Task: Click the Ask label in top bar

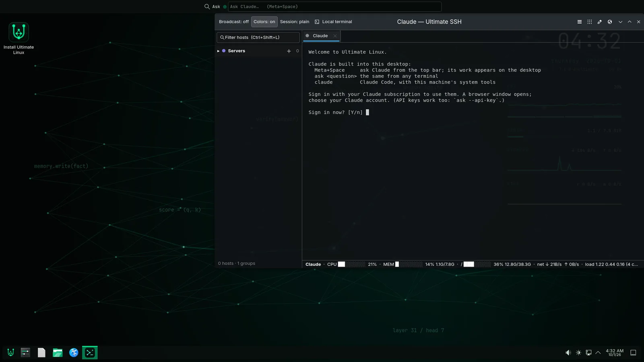Action: pyautogui.click(x=216, y=6)
